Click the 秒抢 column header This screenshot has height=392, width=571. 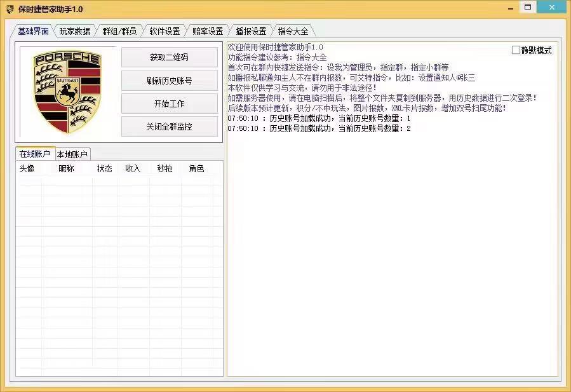point(165,168)
